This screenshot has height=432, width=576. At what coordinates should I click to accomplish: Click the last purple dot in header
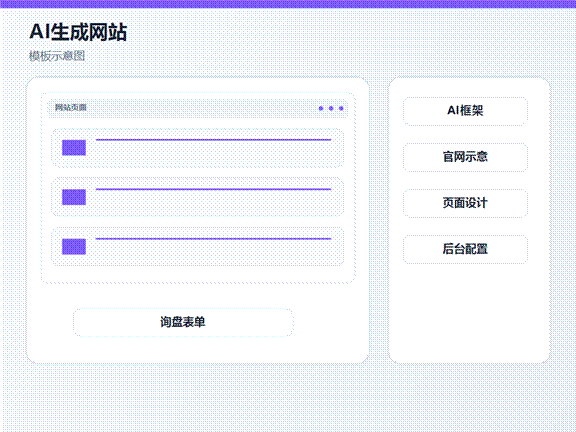tap(341, 108)
